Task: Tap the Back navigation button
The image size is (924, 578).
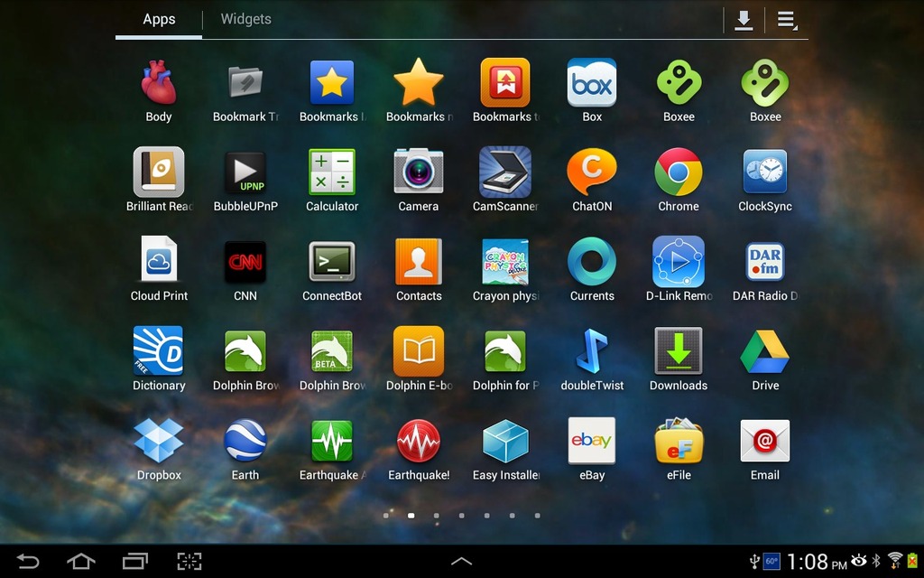Action: coord(27,561)
